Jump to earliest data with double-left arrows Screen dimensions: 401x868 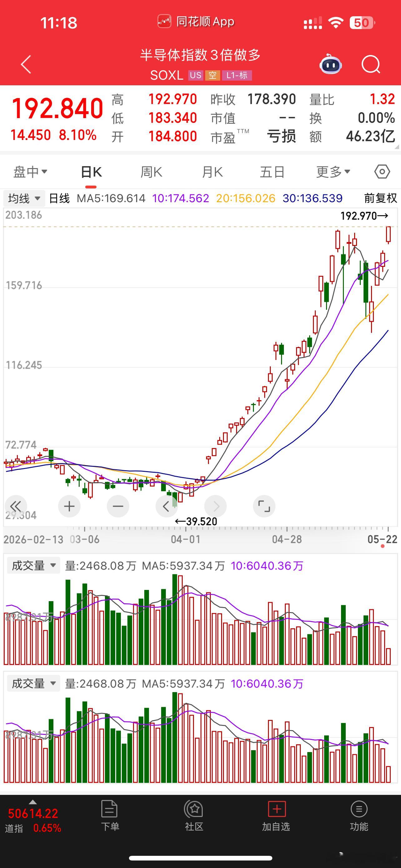[16, 506]
